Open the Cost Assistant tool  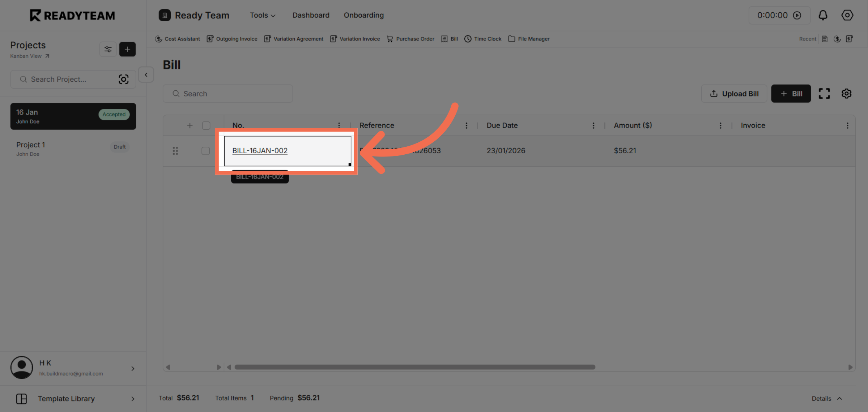click(x=182, y=39)
